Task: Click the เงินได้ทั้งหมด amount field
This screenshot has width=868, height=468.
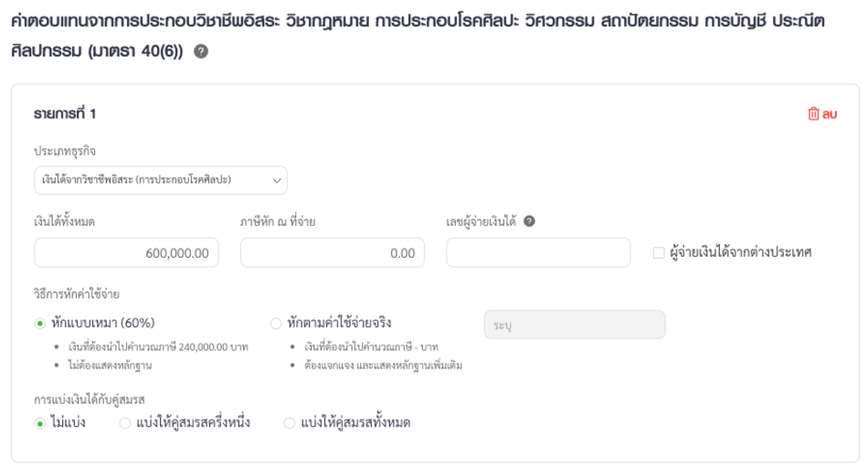Action: (126, 252)
